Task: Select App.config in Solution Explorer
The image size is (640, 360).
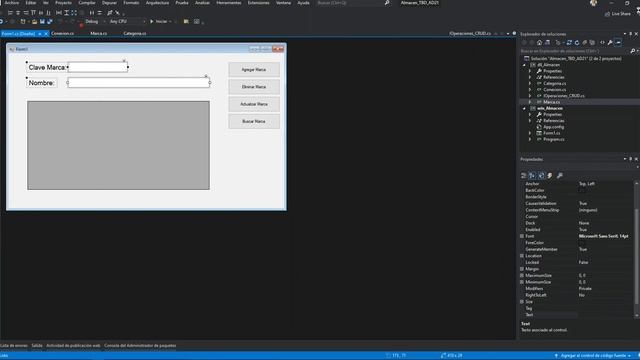Action: tap(553, 127)
